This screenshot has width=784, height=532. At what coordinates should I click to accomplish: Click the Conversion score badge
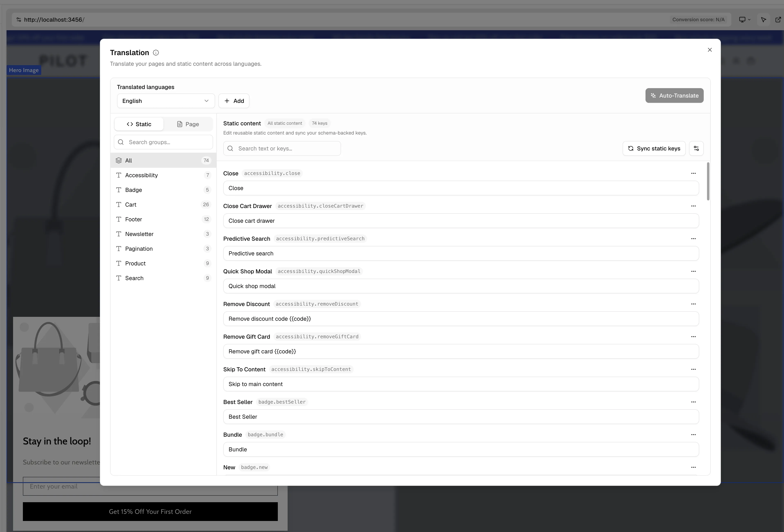coord(698,20)
